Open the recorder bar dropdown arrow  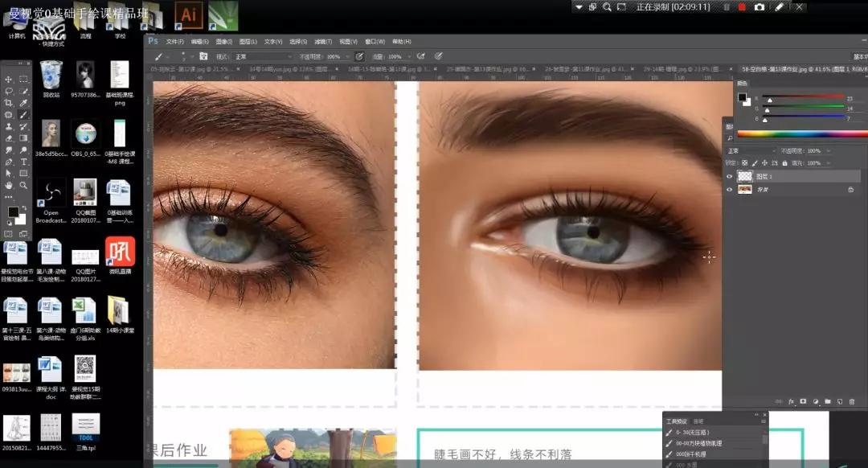[x=579, y=7]
